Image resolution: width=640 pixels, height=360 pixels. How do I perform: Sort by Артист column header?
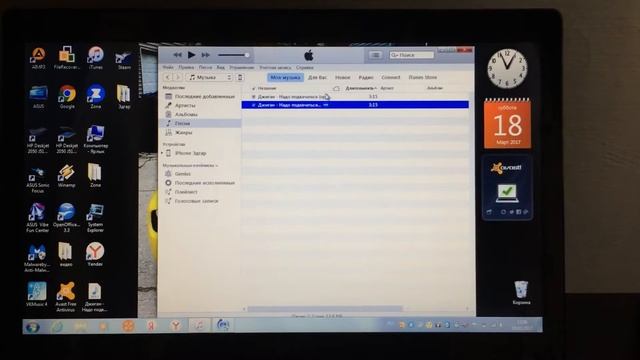coord(387,88)
